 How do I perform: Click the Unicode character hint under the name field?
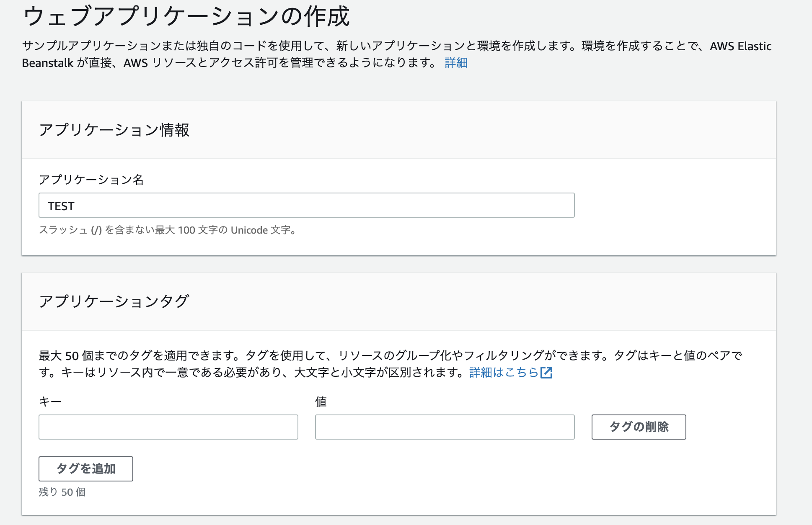click(167, 230)
